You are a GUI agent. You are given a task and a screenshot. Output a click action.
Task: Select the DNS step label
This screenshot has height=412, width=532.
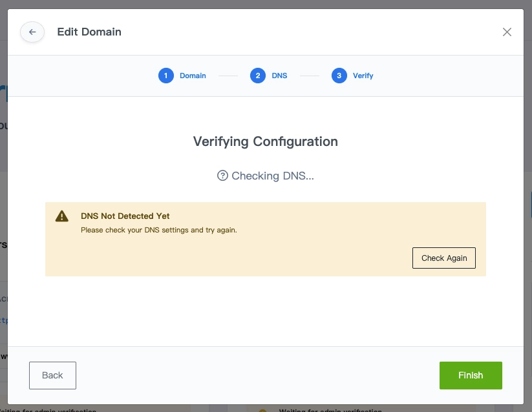279,76
